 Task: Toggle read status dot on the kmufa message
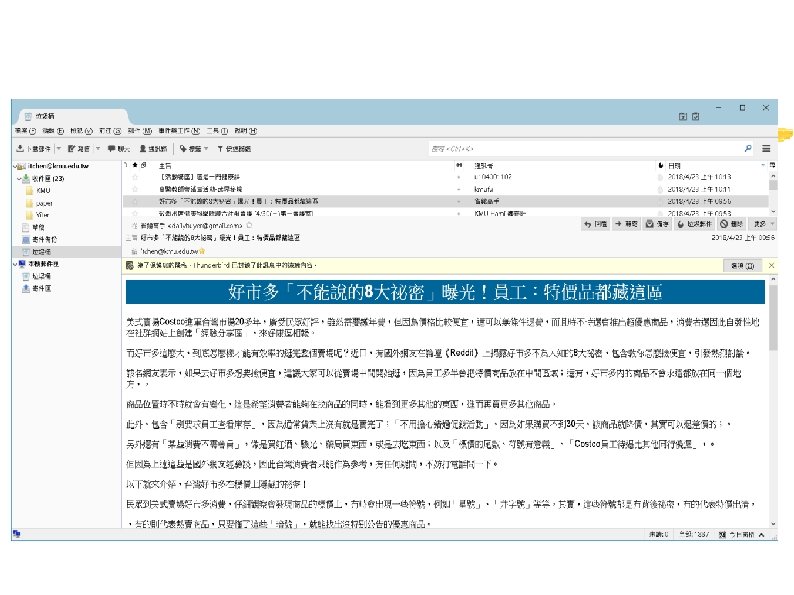click(459, 189)
